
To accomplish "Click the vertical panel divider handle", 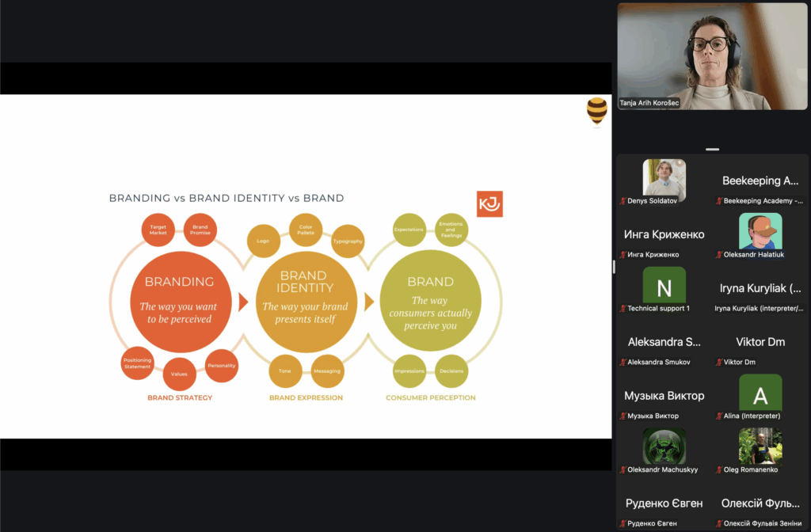I will [x=614, y=267].
